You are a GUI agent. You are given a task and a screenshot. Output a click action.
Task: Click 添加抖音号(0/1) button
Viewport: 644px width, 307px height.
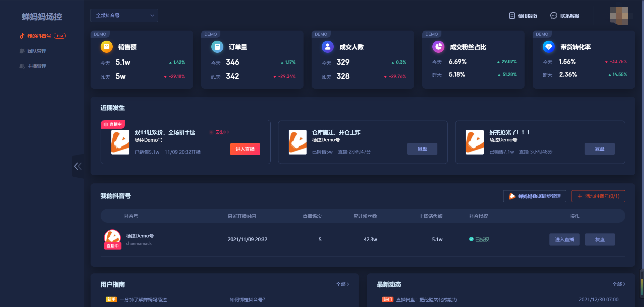[598, 196]
